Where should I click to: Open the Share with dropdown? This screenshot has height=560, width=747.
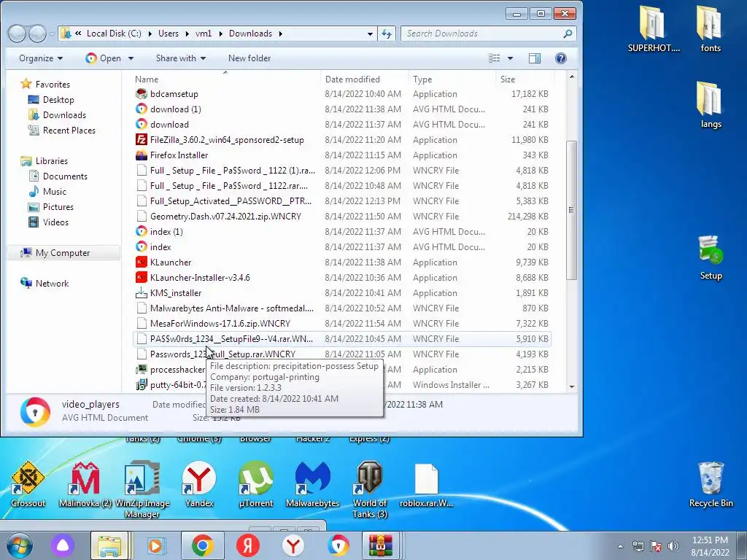(x=181, y=58)
